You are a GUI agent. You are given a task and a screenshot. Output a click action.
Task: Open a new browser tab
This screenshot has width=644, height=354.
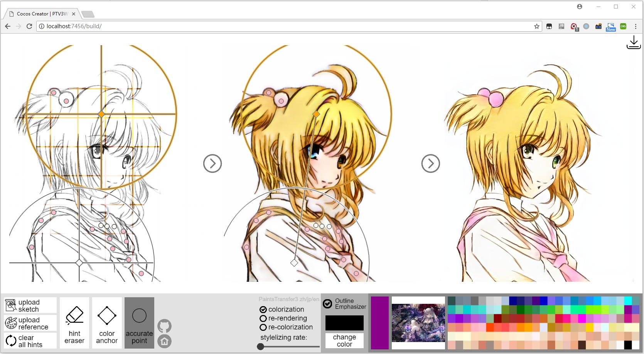(88, 14)
